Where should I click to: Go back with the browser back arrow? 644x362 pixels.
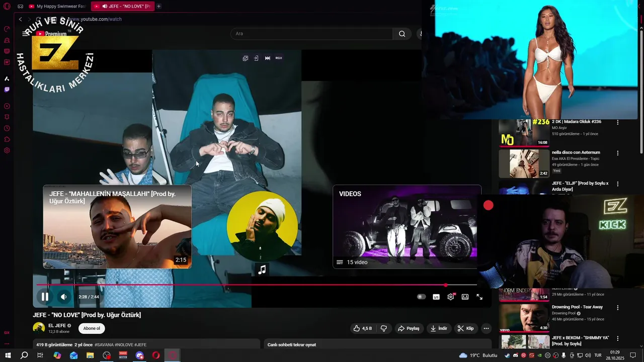20,19
